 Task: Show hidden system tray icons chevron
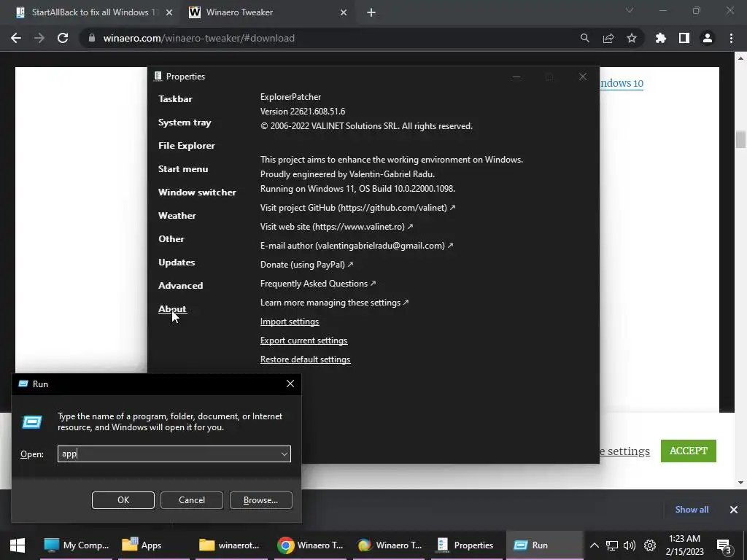[x=594, y=545]
